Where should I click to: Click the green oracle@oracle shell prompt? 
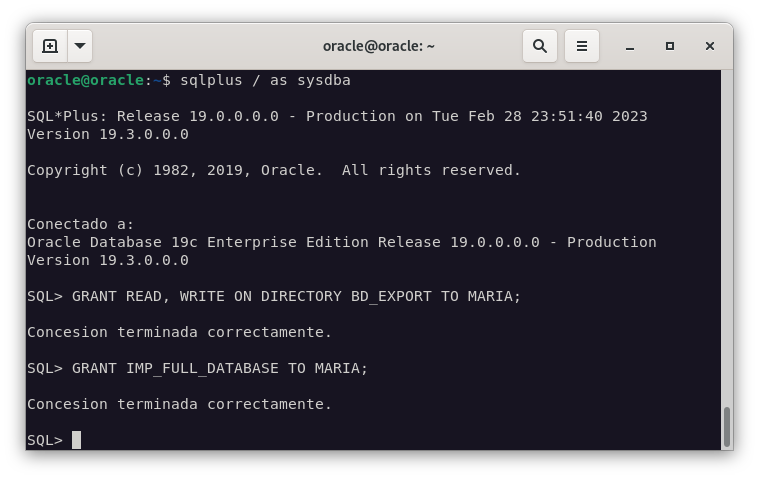pyautogui.click(x=86, y=80)
